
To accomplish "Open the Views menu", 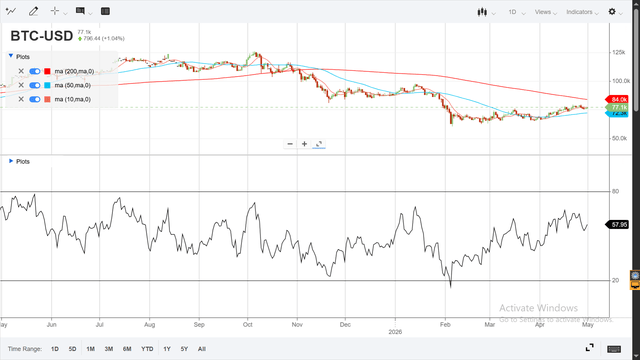I will pos(546,12).
